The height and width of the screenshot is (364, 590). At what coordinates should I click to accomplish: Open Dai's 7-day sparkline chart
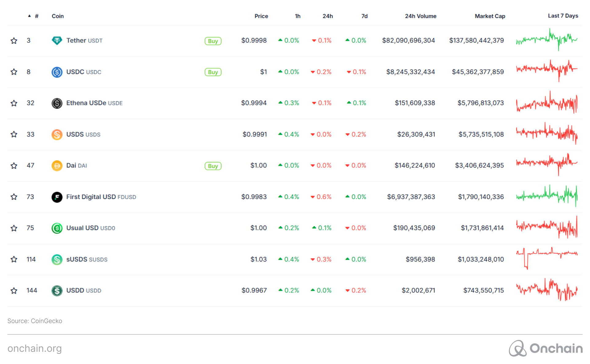[547, 165]
